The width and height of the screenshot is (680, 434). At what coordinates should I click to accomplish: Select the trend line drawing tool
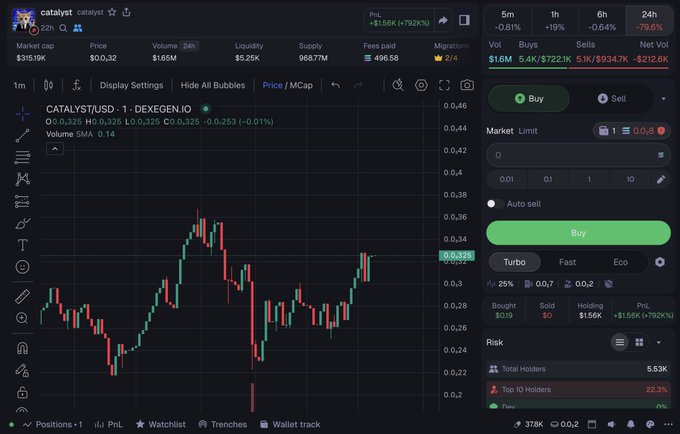point(23,136)
